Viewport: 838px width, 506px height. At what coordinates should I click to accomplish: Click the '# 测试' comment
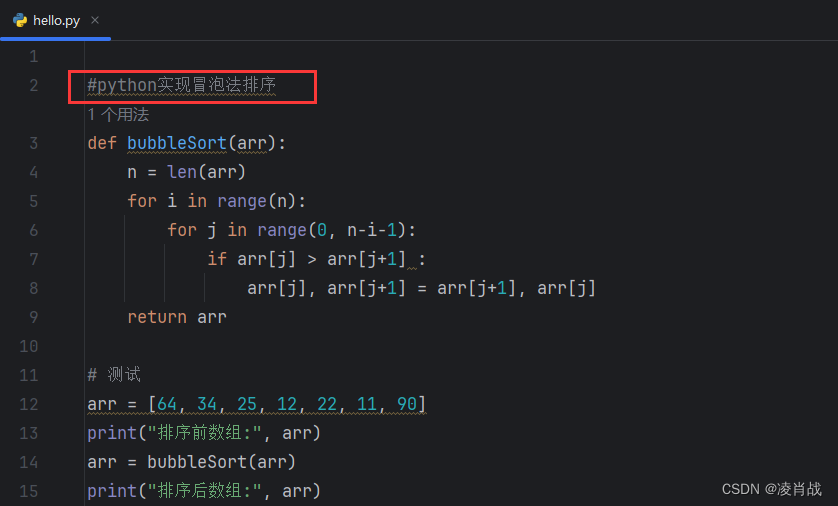tap(114, 375)
